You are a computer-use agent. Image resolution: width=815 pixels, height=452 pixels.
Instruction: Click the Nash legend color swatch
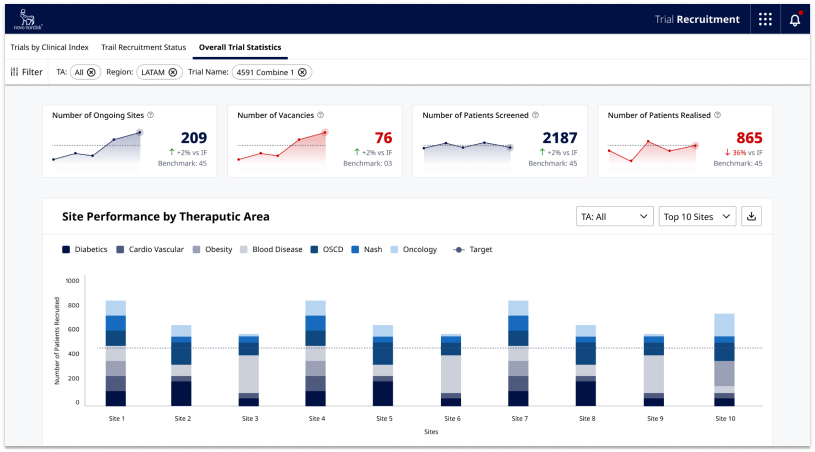pyautogui.click(x=354, y=249)
